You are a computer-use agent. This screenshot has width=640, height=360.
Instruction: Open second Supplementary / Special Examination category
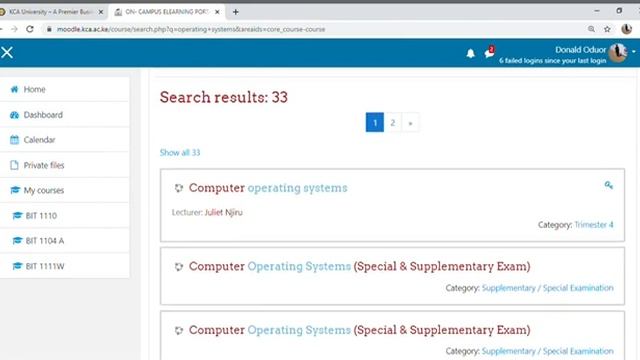point(547,351)
